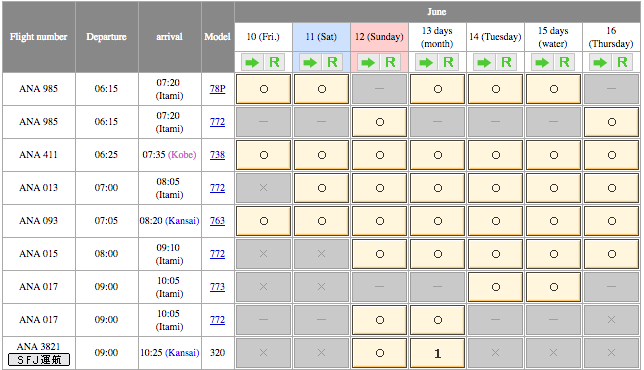Click the 10 (Fri.) date header
This screenshot has width=644, height=370.
(263, 37)
